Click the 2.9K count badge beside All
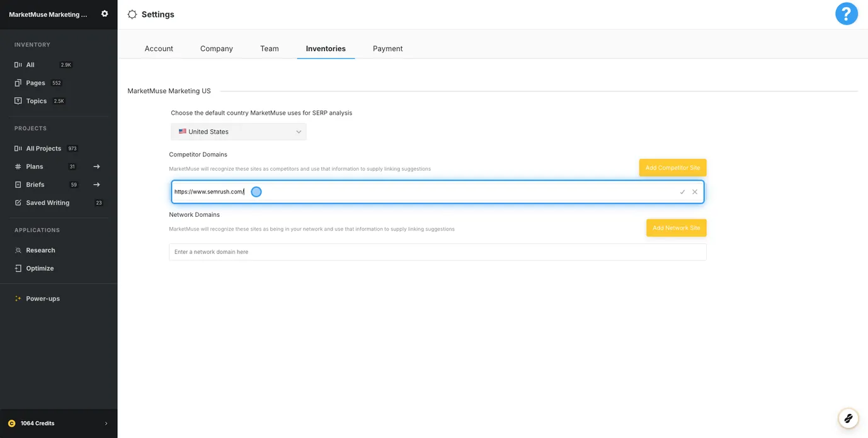 tap(66, 65)
